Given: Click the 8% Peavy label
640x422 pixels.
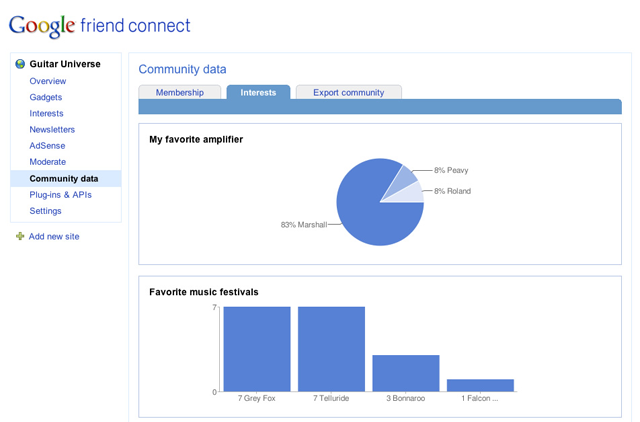Looking at the screenshot, I should point(451,170).
